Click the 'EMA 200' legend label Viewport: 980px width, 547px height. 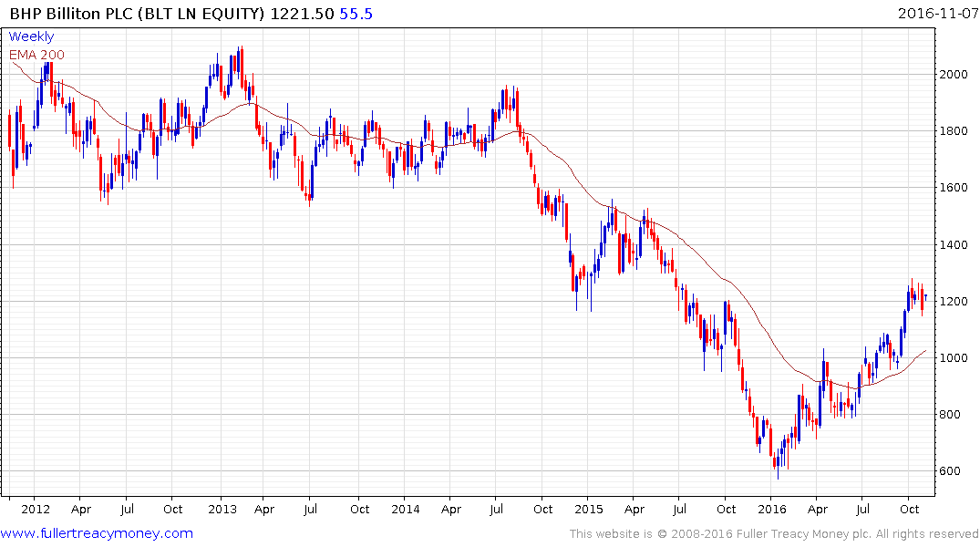[36, 55]
